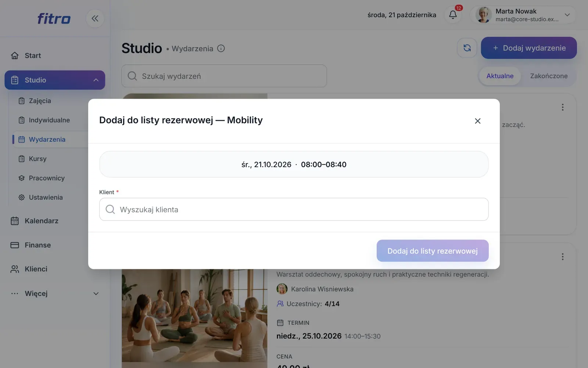The image size is (588, 368).
Task: Click the Ustawienia gear icon
Action: point(22,197)
